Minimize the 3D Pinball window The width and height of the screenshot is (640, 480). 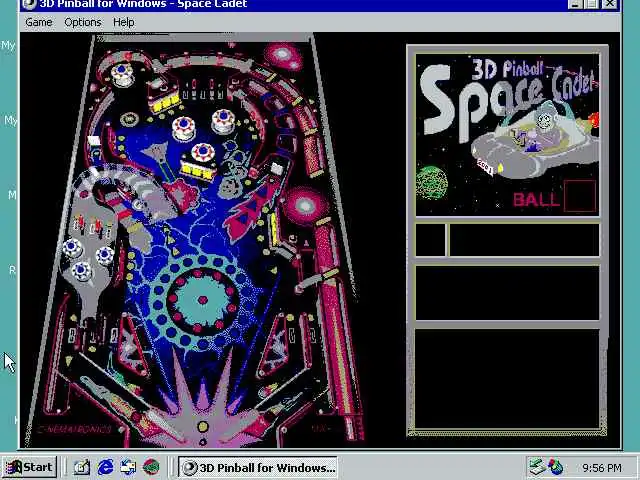point(575,4)
